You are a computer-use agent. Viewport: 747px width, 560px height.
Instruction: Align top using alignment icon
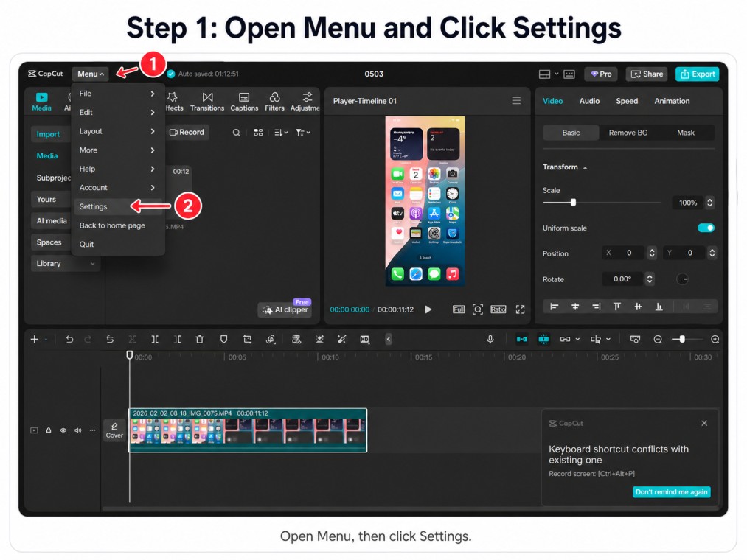[x=617, y=307]
